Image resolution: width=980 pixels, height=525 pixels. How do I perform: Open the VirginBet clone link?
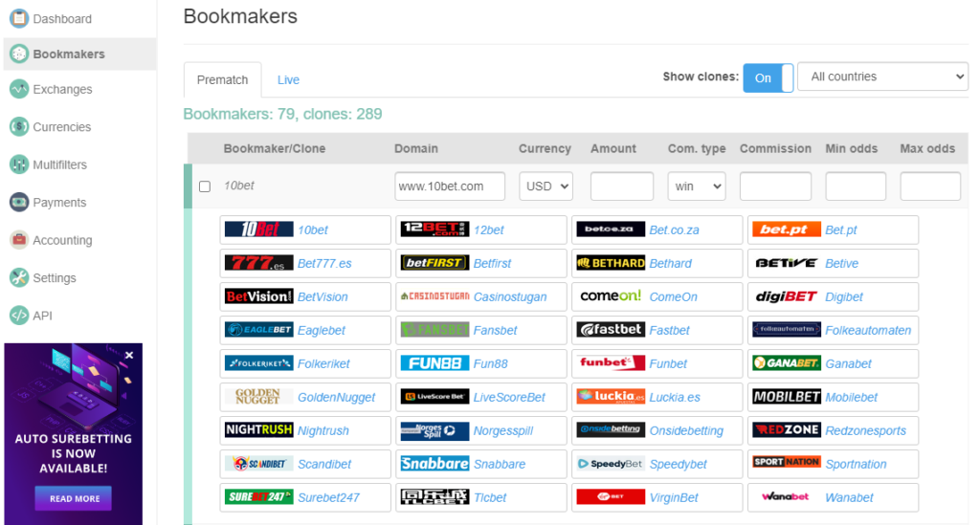click(x=674, y=497)
